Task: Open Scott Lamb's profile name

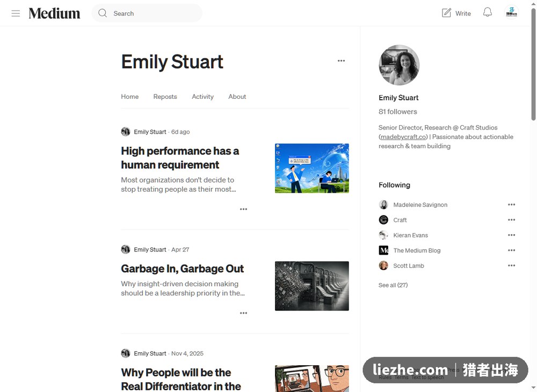Action: [409, 266]
